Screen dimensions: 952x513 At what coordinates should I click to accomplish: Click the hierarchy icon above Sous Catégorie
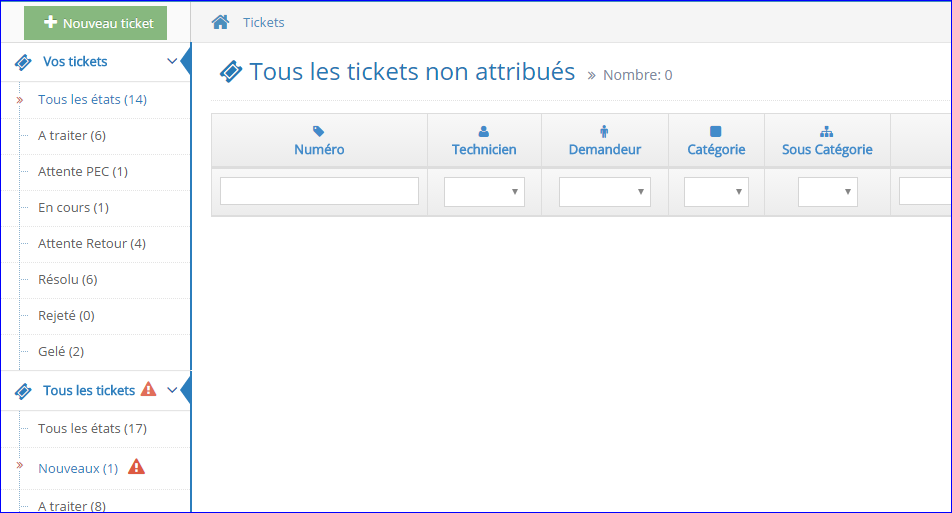click(827, 131)
